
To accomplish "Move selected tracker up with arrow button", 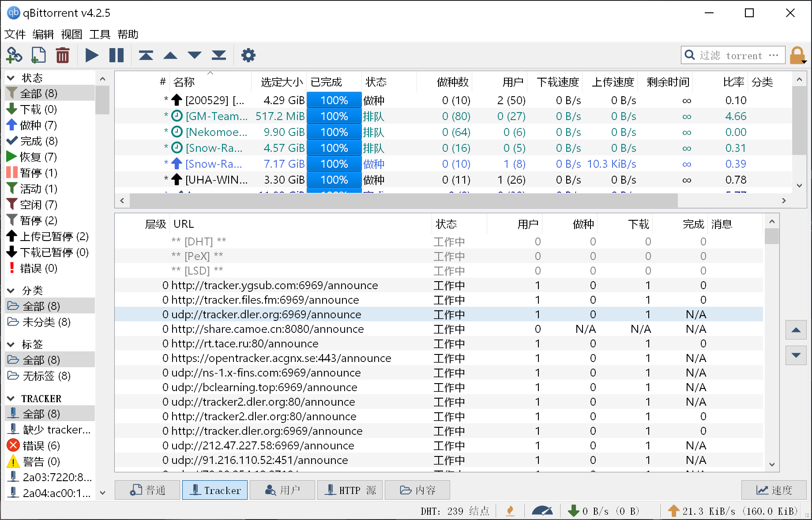I will pos(796,330).
